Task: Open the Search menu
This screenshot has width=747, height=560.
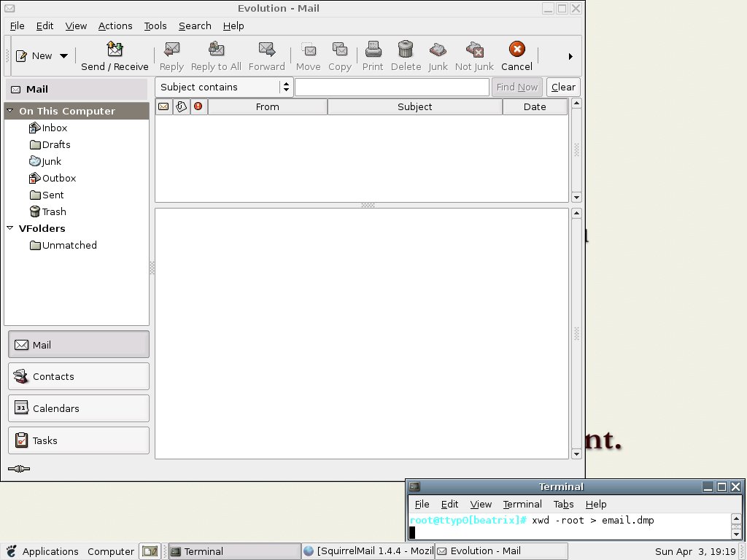Action: (195, 26)
